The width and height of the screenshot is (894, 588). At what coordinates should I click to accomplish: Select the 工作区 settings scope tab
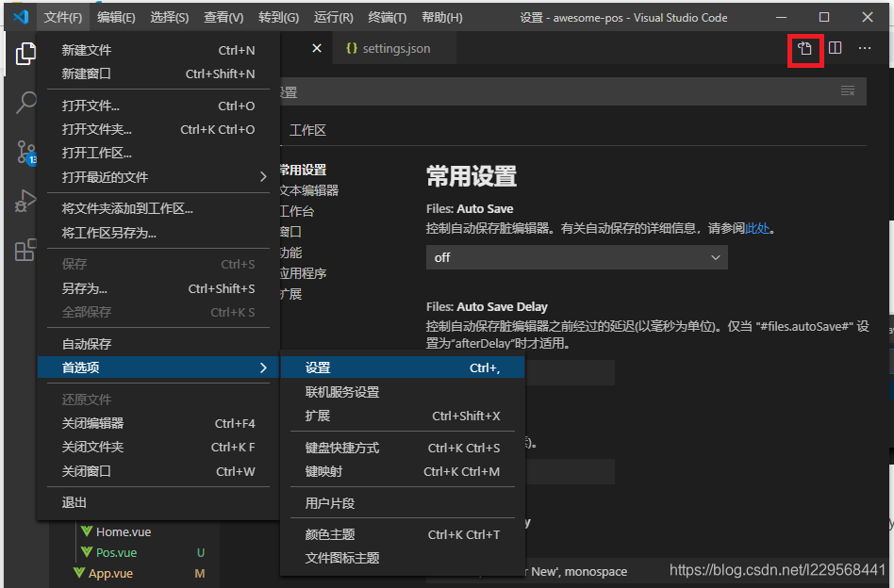(307, 130)
